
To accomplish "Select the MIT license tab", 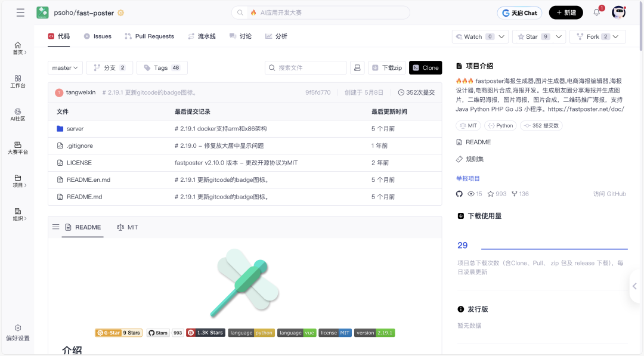I will click(128, 227).
